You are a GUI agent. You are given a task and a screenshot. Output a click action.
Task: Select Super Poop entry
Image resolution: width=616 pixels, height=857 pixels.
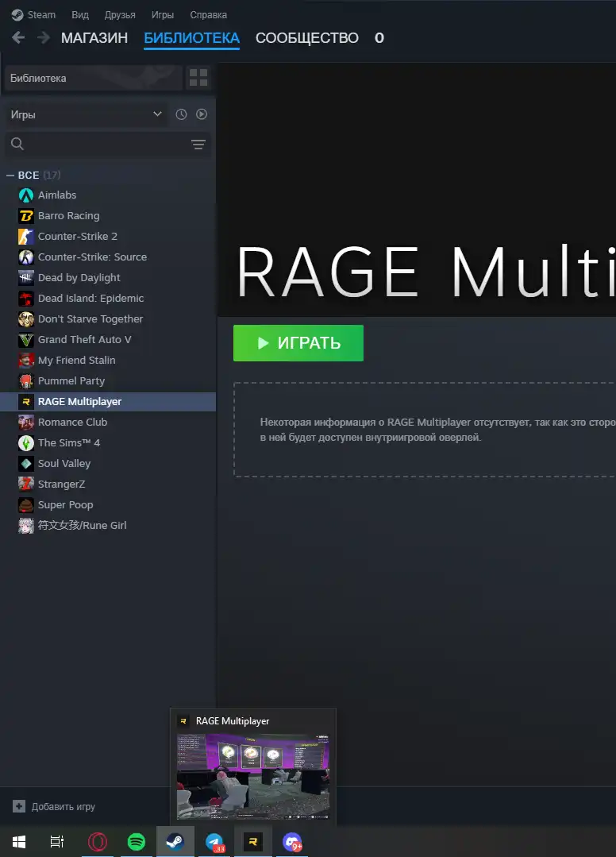coord(108,505)
